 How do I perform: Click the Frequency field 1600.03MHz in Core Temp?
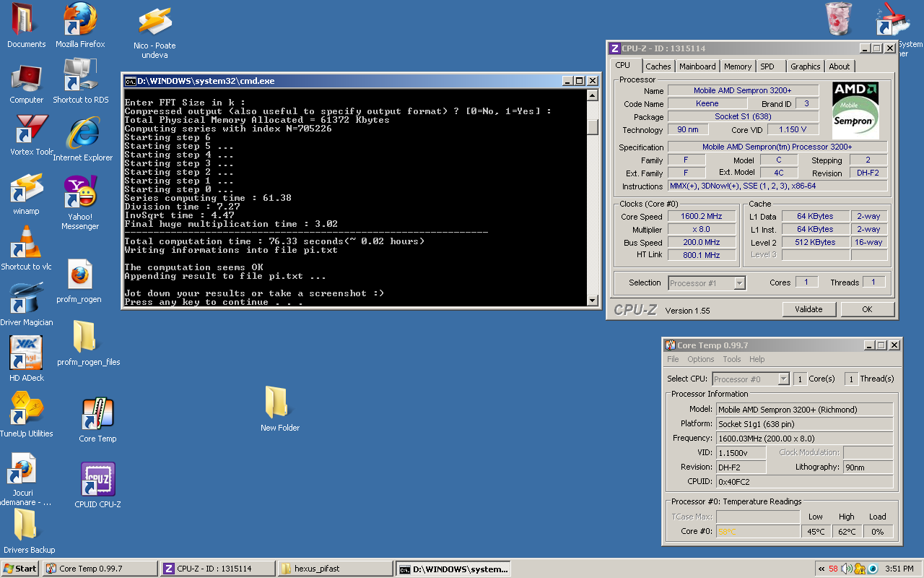point(804,438)
